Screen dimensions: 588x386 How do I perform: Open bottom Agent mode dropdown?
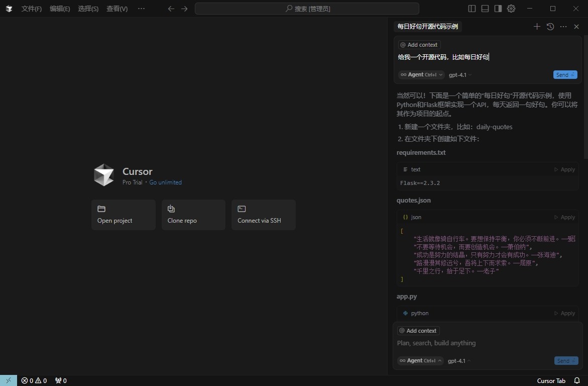tap(420, 361)
